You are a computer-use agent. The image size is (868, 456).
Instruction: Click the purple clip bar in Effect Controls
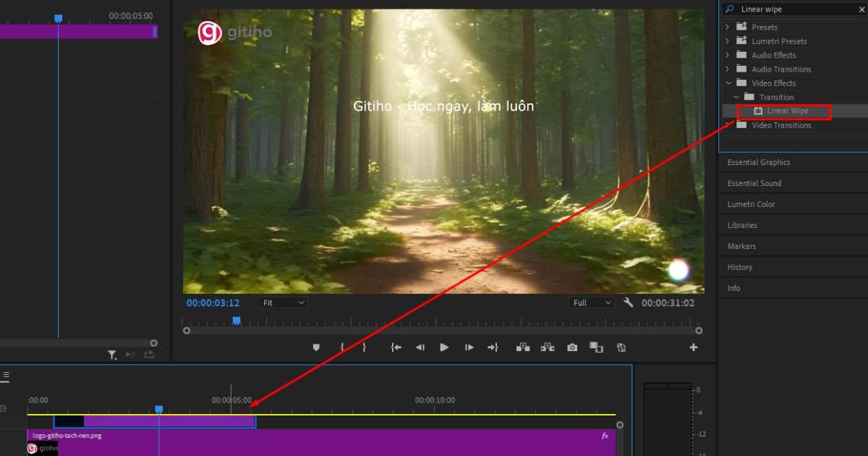78,32
